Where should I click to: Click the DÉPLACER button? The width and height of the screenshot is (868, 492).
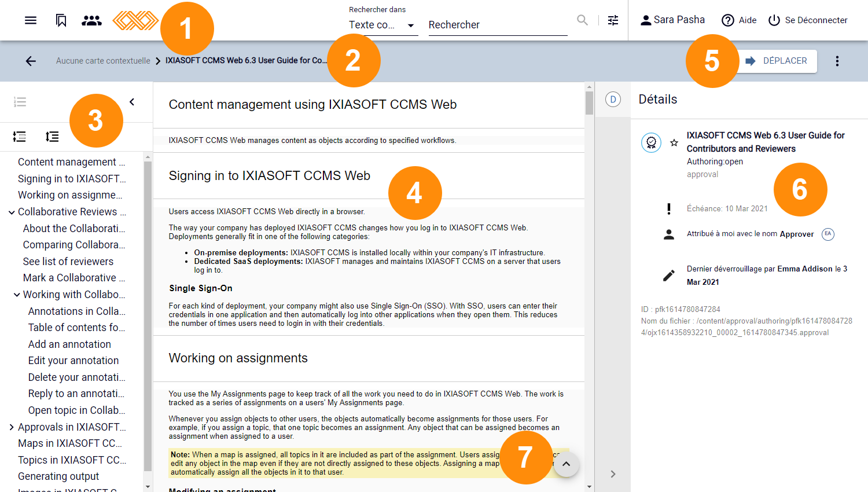(x=777, y=61)
